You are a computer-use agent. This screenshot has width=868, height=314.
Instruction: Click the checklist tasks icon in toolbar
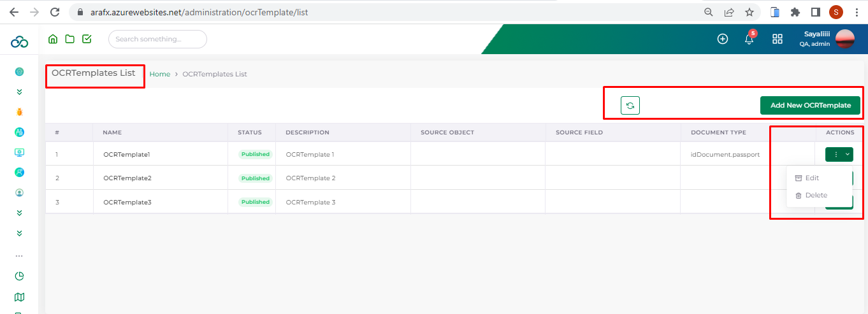tap(87, 39)
